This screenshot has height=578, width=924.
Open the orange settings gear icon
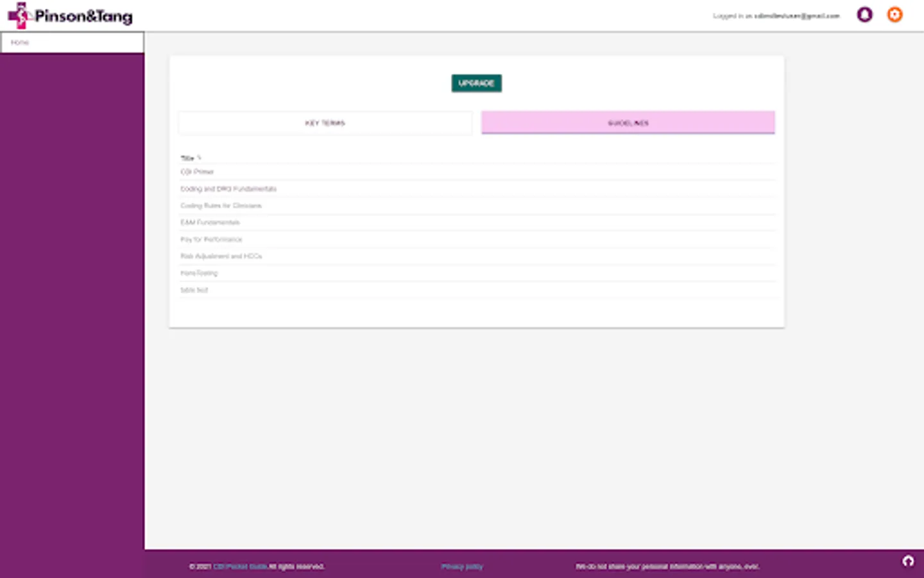(x=894, y=15)
